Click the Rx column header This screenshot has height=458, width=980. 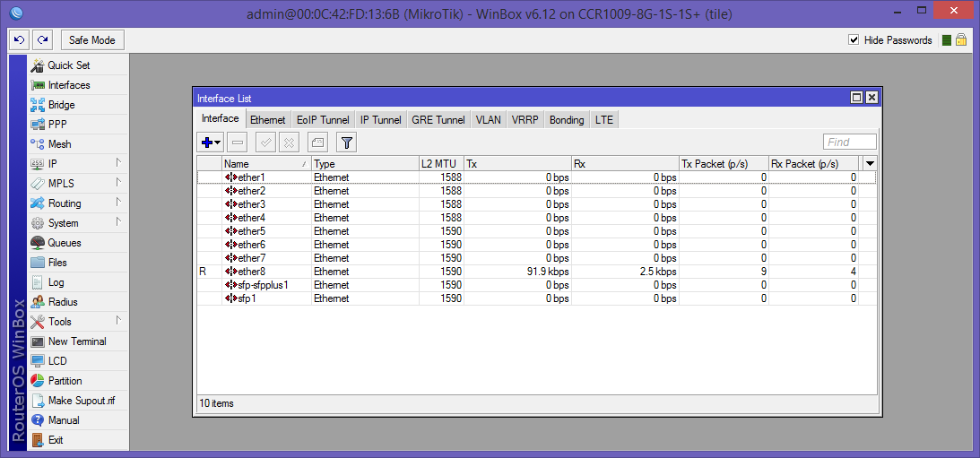click(625, 164)
